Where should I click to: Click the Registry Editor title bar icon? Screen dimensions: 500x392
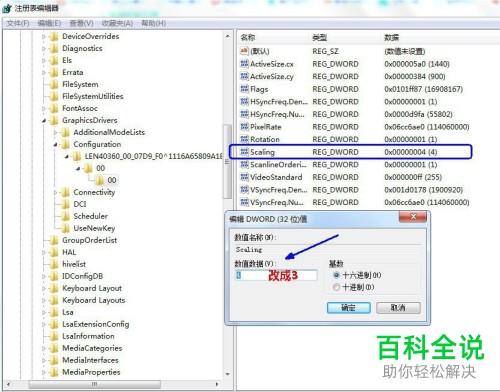click(x=7, y=9)
